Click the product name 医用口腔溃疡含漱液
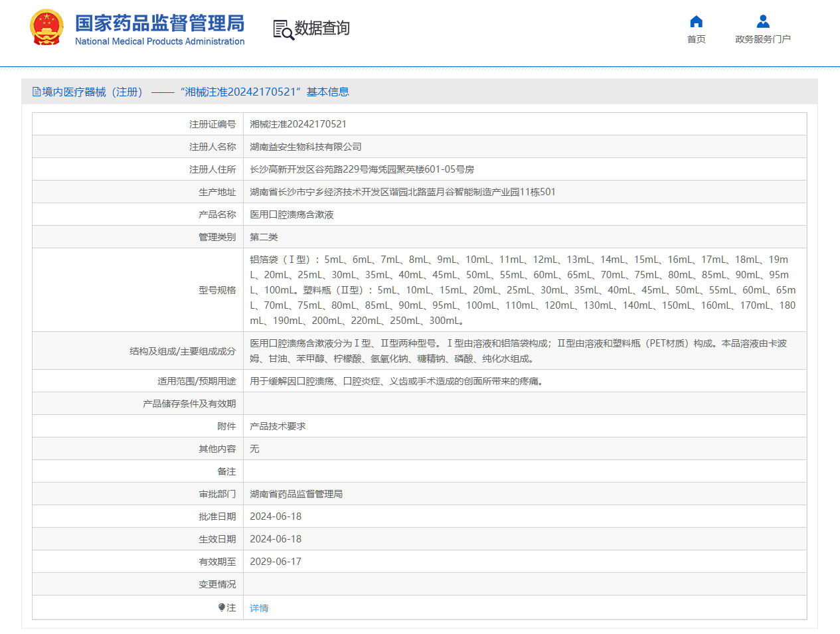The height and width of the screenshot is (634, 840). (292, 214)
